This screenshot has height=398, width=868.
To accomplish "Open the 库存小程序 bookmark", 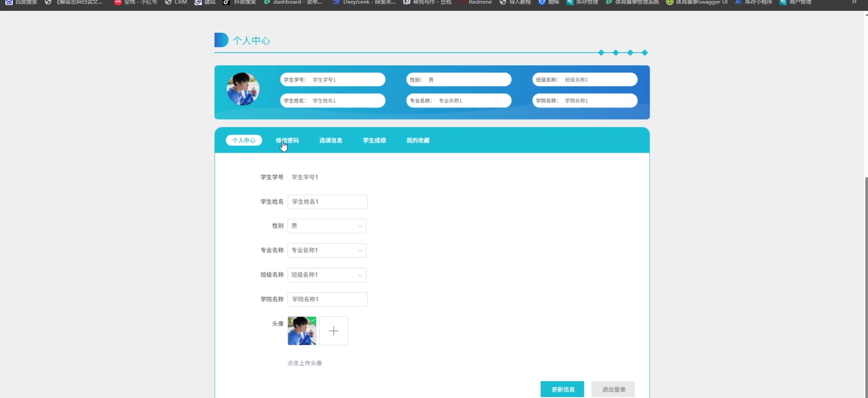I will (753, 2).
